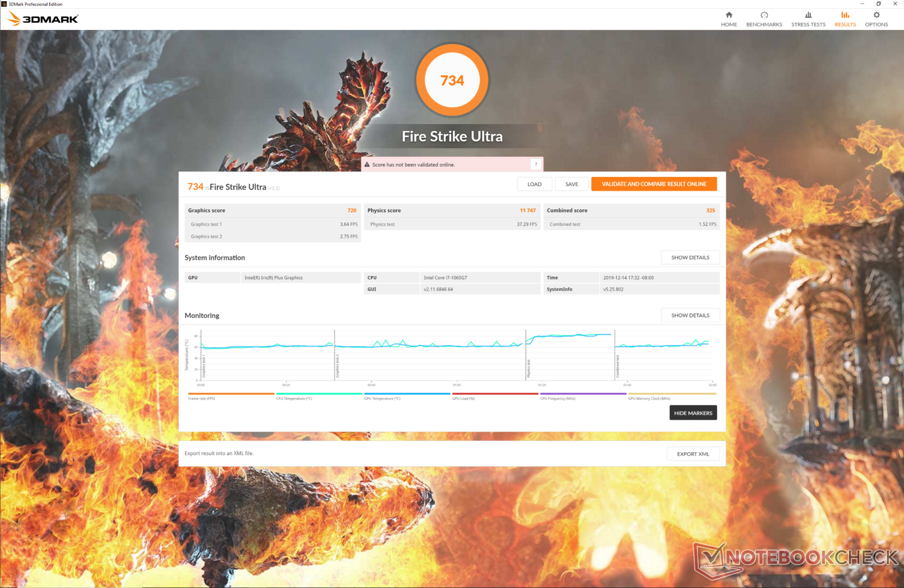Screen dimensions: 904x588
Task: Click the Graphics score value 720
Action: 352,211
